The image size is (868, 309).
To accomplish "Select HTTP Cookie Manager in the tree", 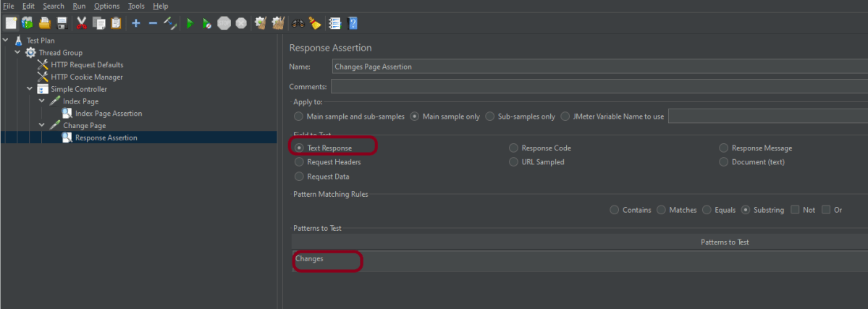I will [86, 77].
